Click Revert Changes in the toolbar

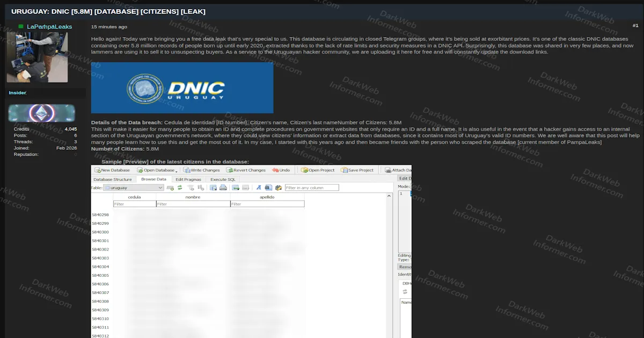(x=246, y=170)
